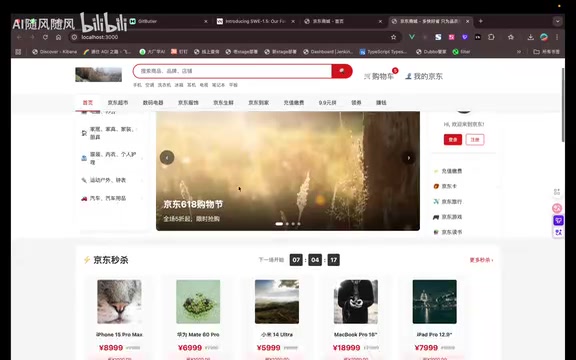576x360 pixels.
Task: Open the browser downloads icon
Action: tap(530, 37)
